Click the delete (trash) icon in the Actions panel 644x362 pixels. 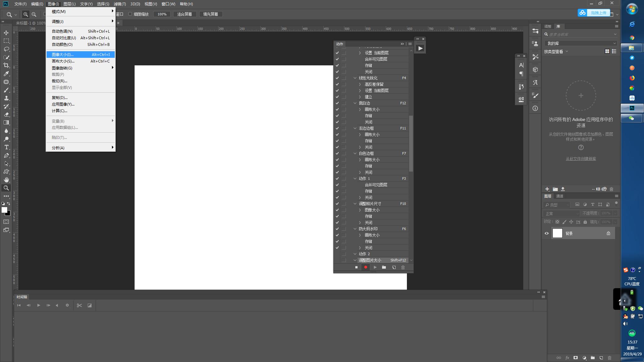click(x=403, y=267)
